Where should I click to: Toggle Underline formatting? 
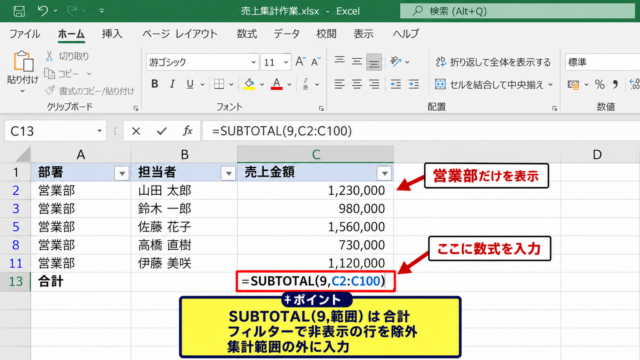pos(190,84)
